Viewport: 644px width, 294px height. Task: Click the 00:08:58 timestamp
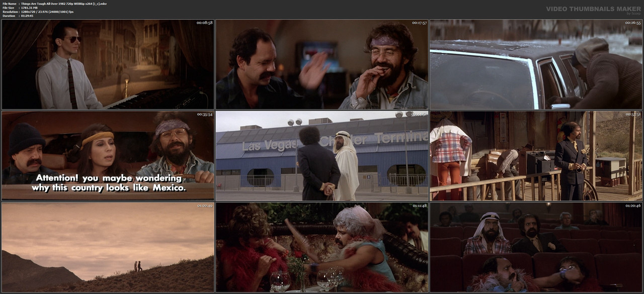[x=204, y=23]
